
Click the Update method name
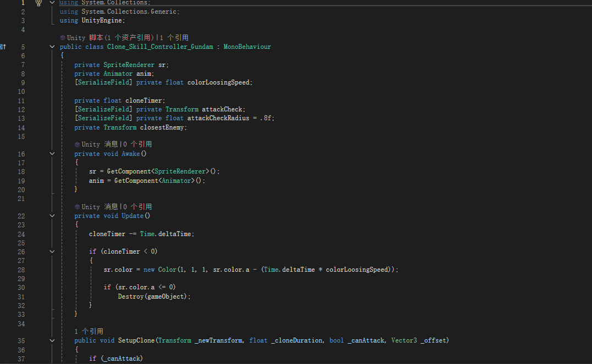pos(132,216)
